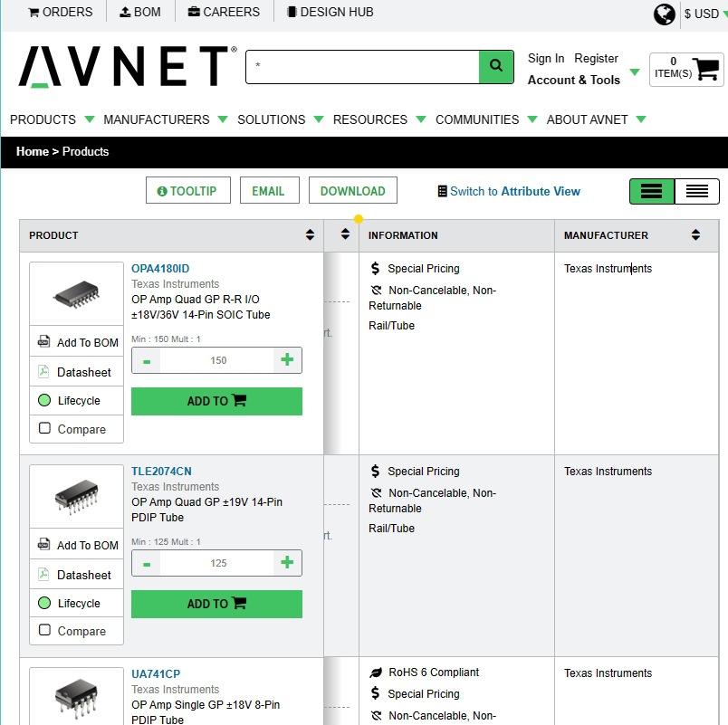Image resolution: width=728 pixels, height=725 pixels.
Task: Click the green magnifier search button
Action: (496, 67)
